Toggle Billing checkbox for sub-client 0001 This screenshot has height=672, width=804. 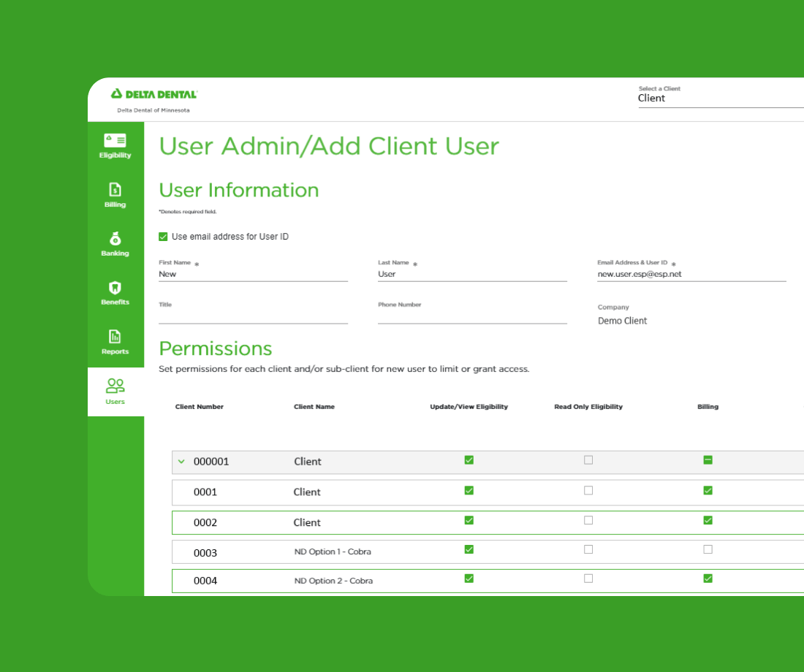tap(708, 491)
